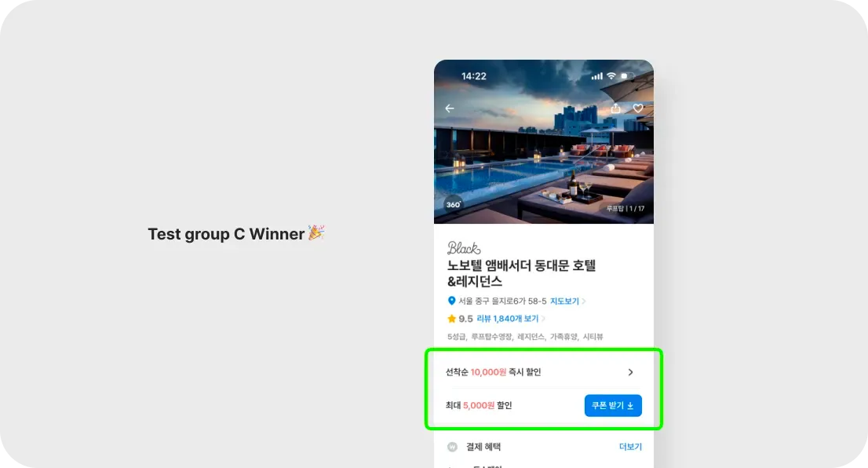Image resolution: width=868 pixels, height=468 pixels.
Task: Open the 리뷰 1,840개 보기 link
Action: (x=507, y=319)
